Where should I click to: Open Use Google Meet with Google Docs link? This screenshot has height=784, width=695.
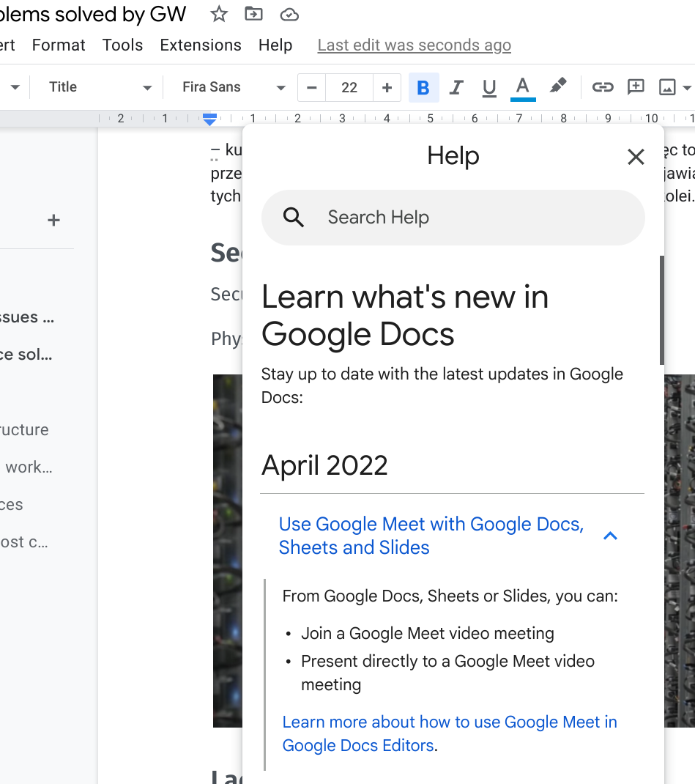(x=431, y=536)
